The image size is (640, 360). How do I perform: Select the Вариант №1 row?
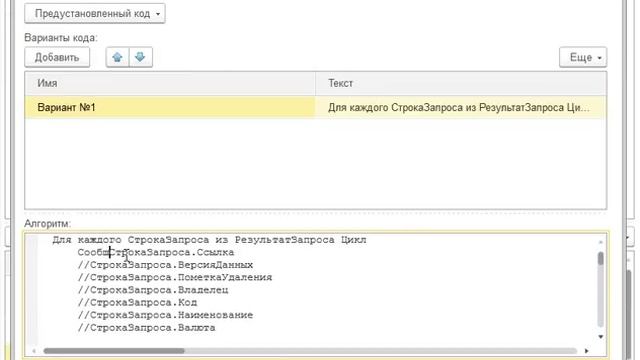(316, 107)
